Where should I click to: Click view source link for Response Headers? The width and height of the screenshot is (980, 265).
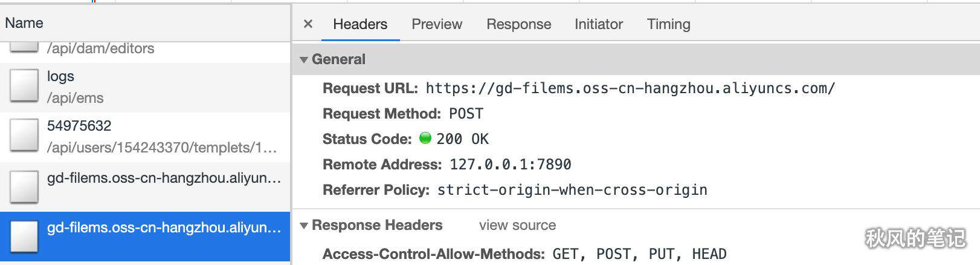click(x=518, y=225)
